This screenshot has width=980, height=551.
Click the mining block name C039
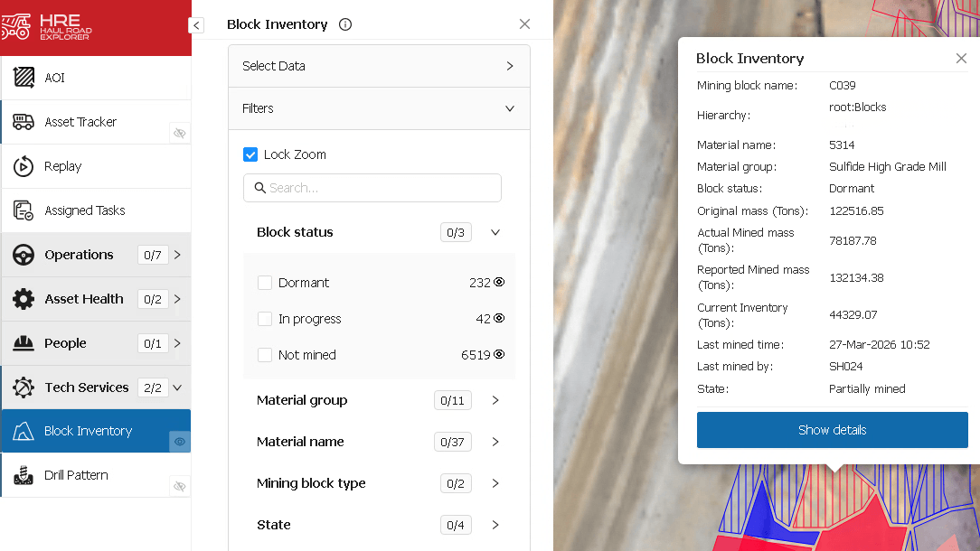click(842, 86)
